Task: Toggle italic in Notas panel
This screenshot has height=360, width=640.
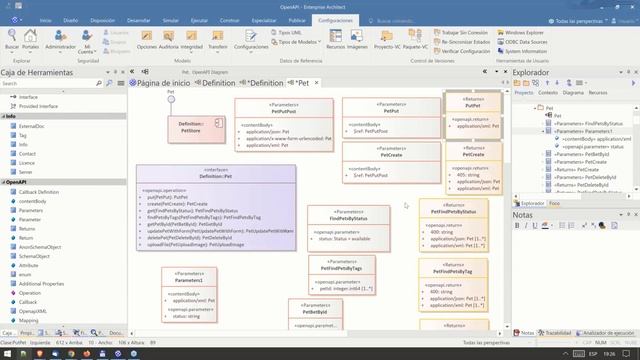Action: (526, 225)
